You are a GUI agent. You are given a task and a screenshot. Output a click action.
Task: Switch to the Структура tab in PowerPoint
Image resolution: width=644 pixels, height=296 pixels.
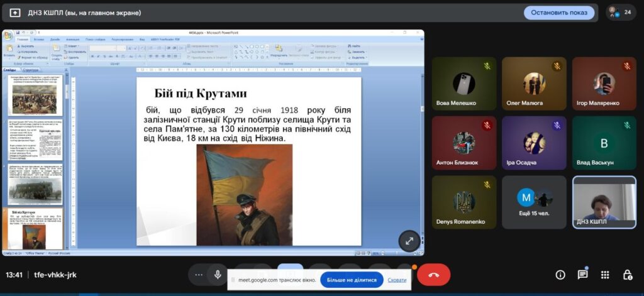30,70
